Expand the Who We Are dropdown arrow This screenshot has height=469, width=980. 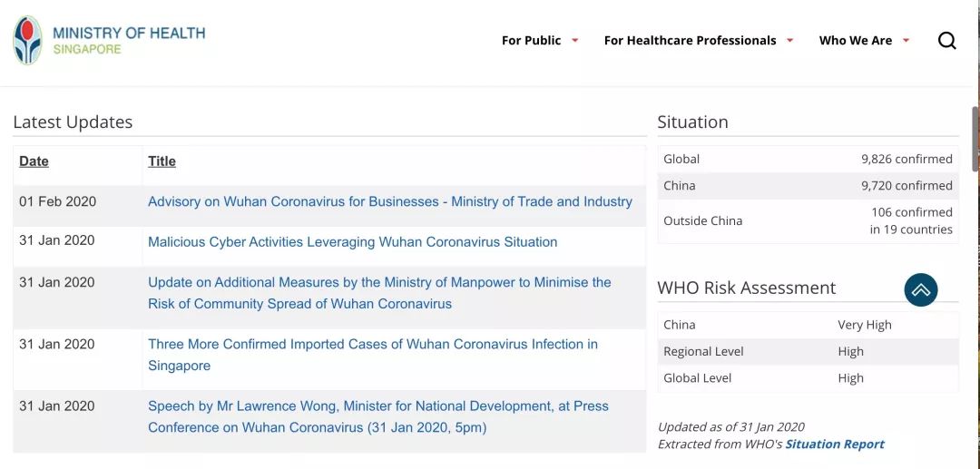click(906, 41)
